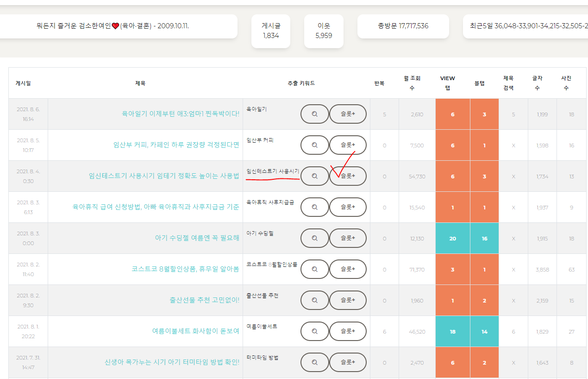Click photo count 63 in 코스트코 row
The image size is (588, 379).
(571, 270)
